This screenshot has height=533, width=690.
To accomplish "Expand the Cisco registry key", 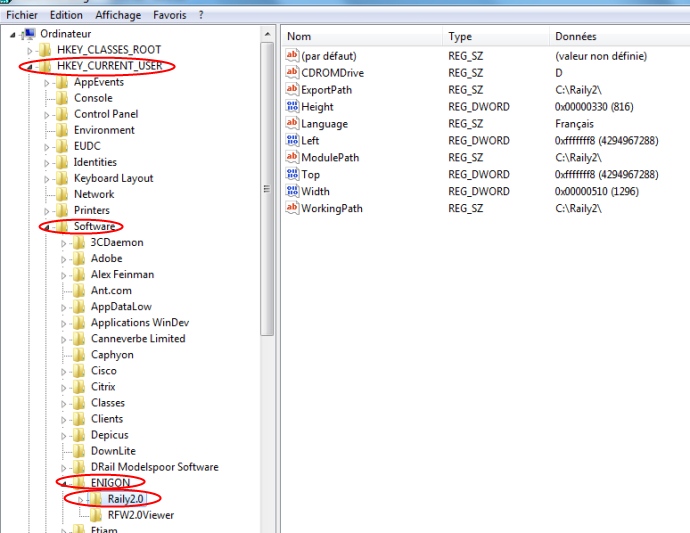I will click(x=64, y=371).
